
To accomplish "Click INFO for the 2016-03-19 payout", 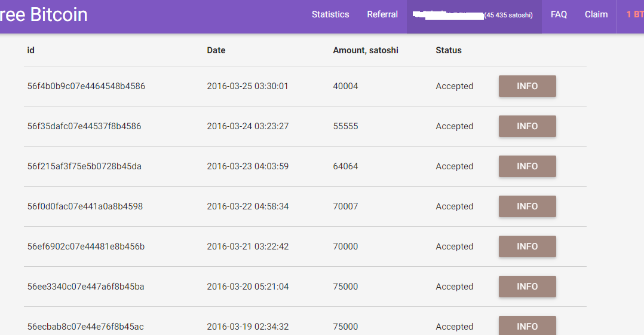I will point(527,326).
